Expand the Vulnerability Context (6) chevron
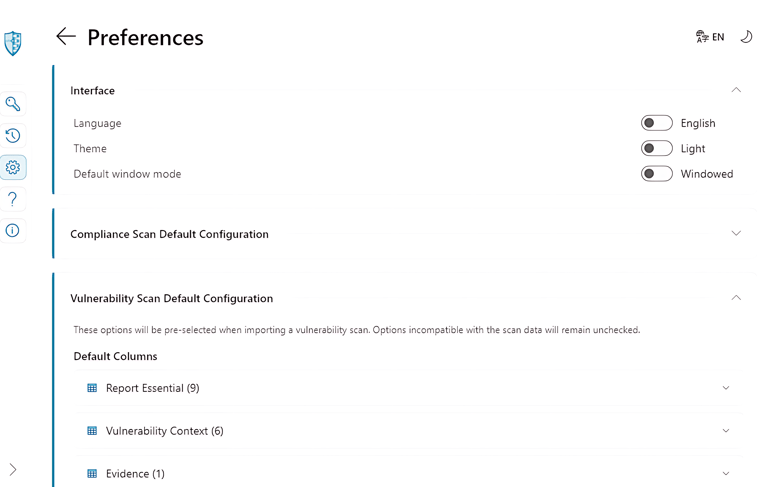 click(726, 431)
